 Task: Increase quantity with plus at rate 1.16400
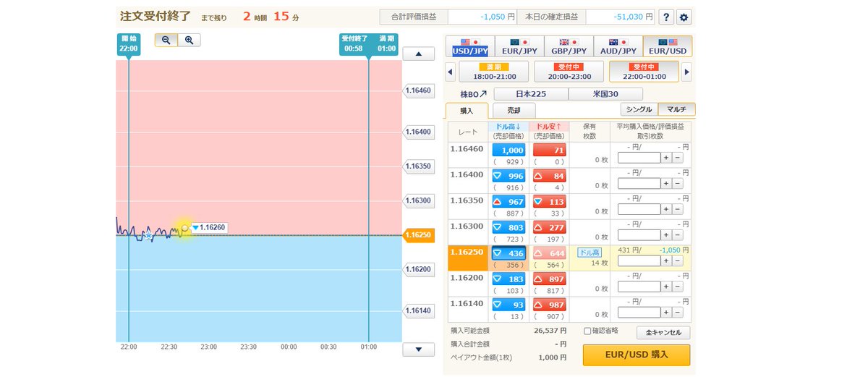tap(666, 183)
